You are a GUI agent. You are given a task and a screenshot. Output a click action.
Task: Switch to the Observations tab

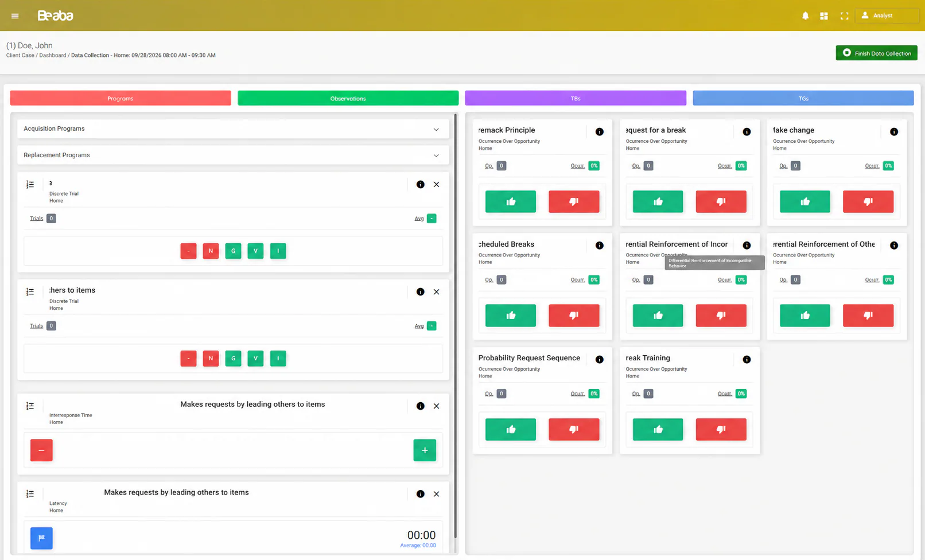[348, 98]
